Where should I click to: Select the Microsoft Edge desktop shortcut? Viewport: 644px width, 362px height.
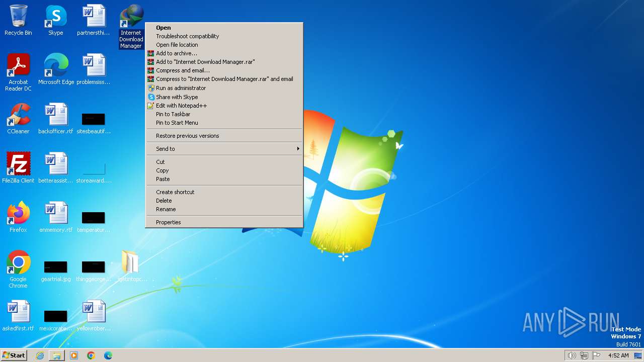[x=56, y=69]
